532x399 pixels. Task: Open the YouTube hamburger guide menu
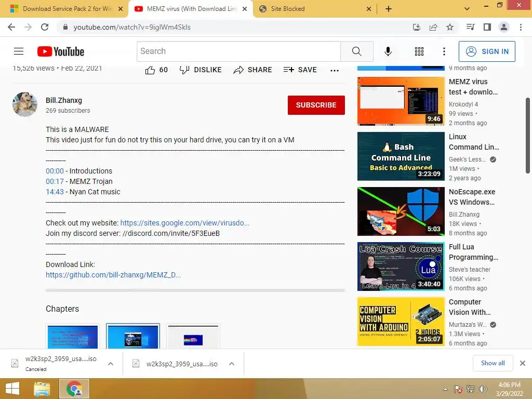point(19,51)
